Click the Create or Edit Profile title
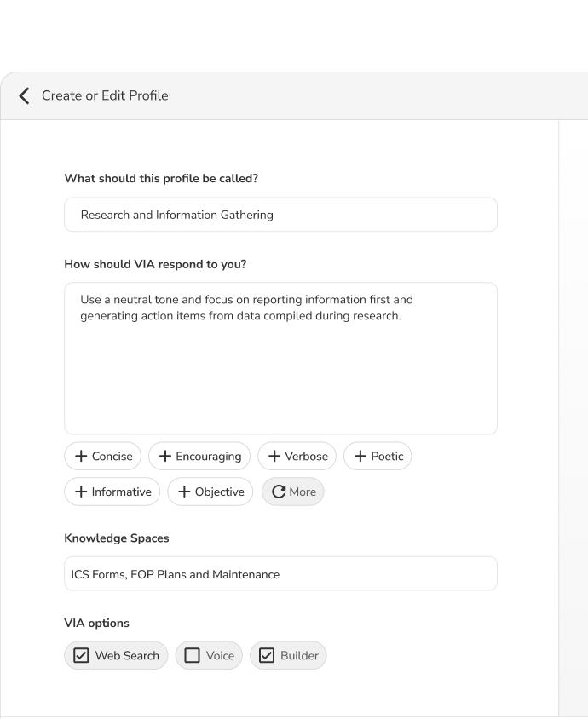 [105, 95]
